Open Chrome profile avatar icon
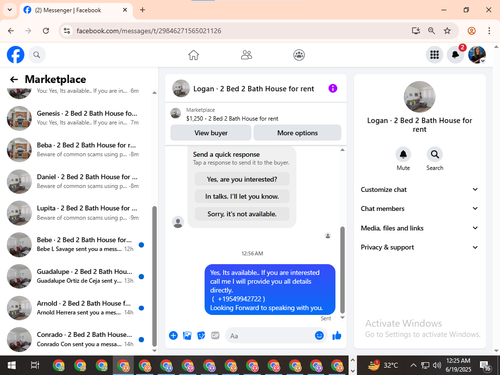 (472, 31)
